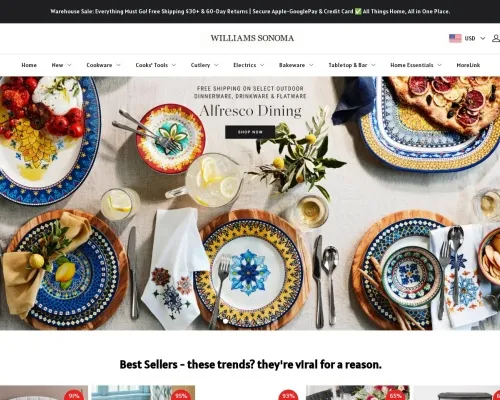Click the 65% discount badge
The width and height of the screenshot is (500, 400).
click(395, 395)
